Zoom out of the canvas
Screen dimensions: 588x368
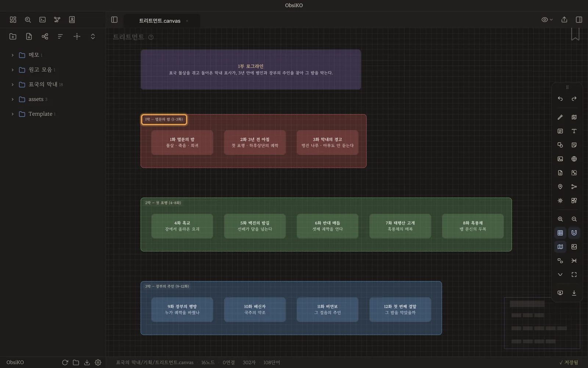[x=574, y=219]
